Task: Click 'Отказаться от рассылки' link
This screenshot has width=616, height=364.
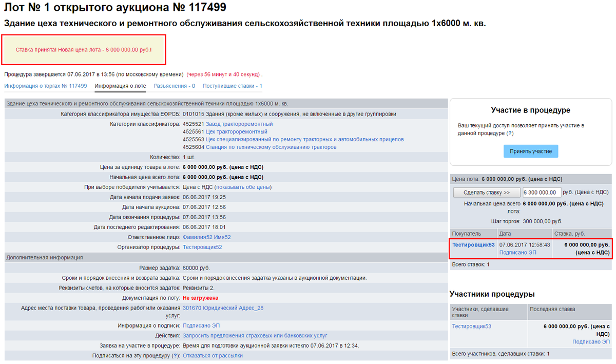Action: click(213, 355)
